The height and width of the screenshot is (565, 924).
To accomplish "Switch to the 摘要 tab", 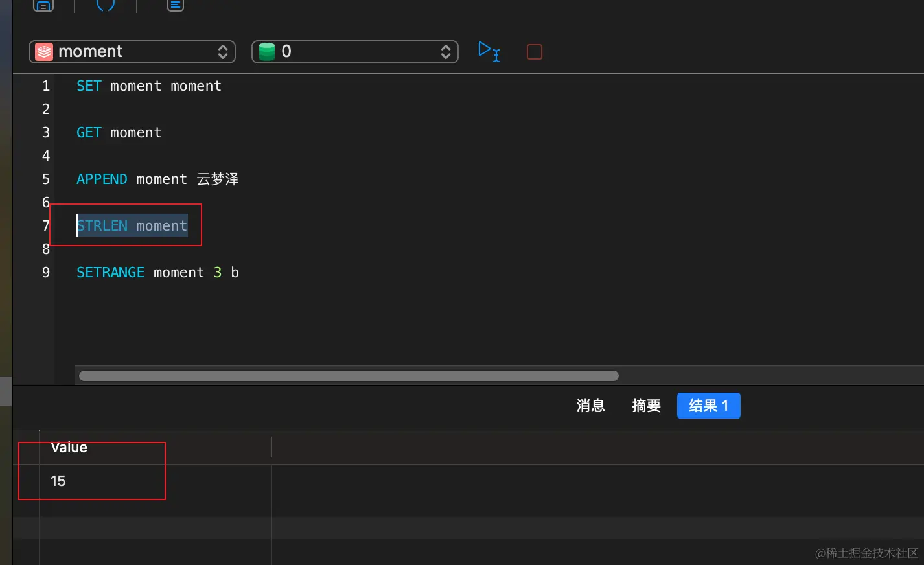I will click(x=646, y=406).
